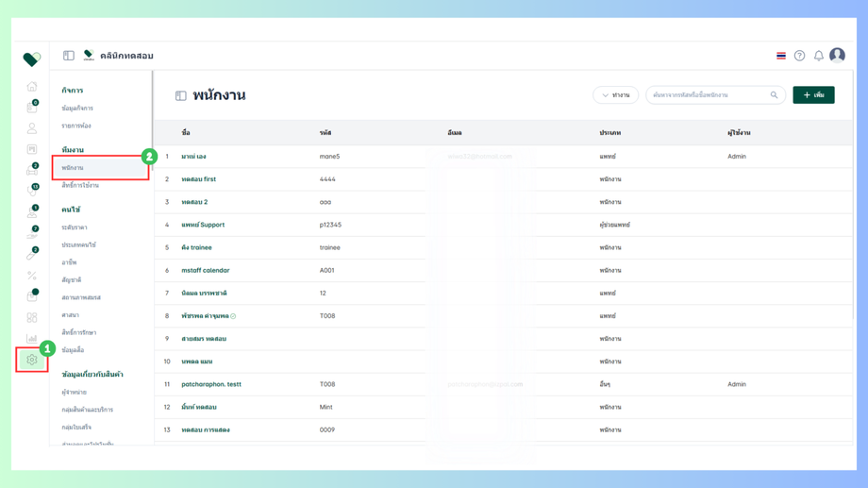
Task: Click the อีเมล column header
Action: point(455,133)
